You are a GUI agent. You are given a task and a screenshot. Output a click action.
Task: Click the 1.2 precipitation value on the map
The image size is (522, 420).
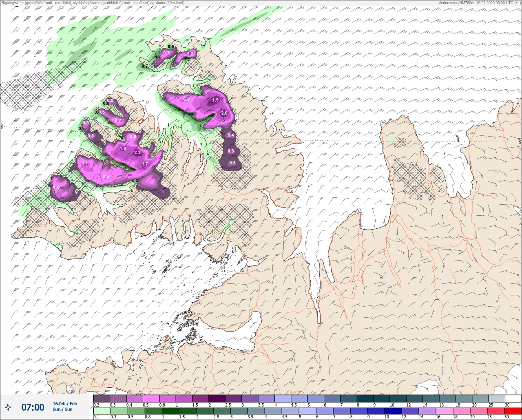click(x=190, y=54)
